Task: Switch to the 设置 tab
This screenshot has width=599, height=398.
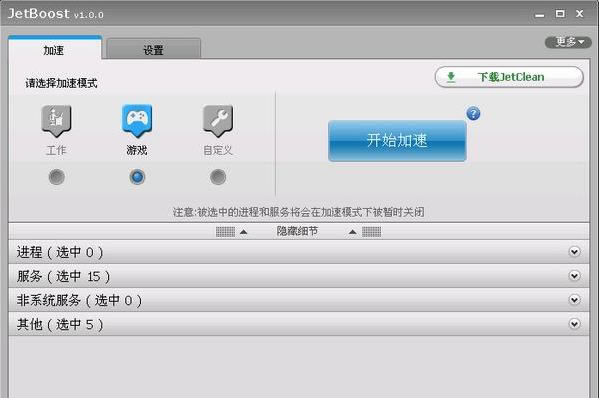Action: 153,50
